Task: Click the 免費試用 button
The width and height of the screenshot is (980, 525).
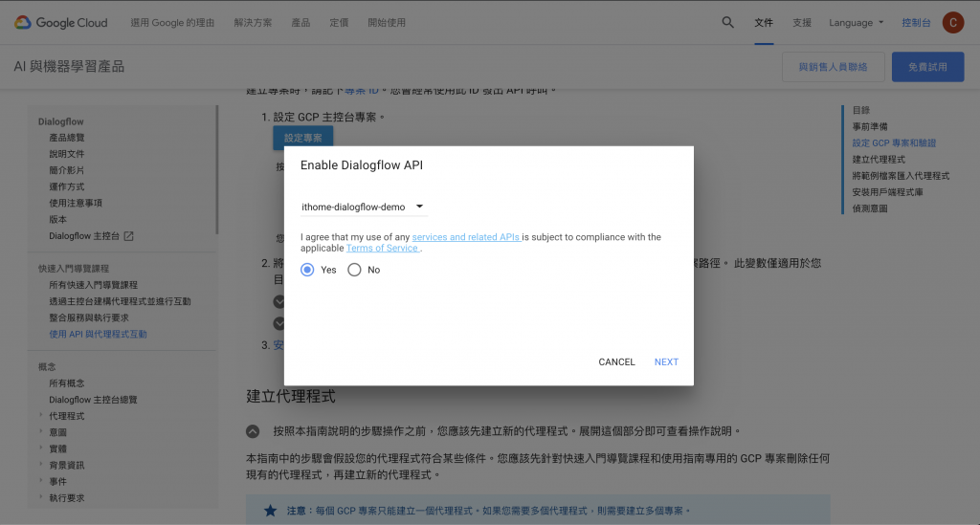Action: pos(927,67)
